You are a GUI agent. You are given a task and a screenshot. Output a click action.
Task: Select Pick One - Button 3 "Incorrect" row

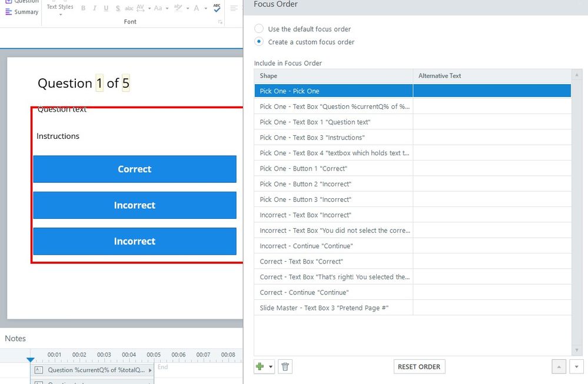click(x=413, y=199)
